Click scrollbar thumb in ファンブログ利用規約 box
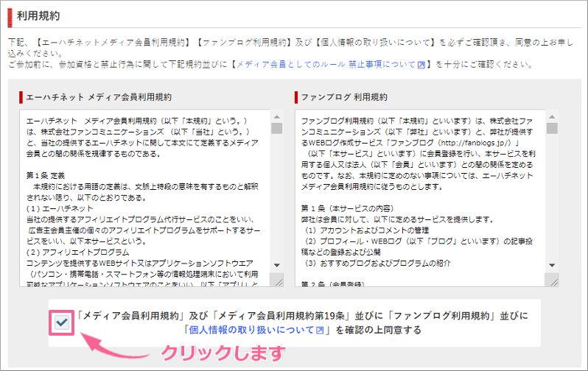Image resolution: width=588 pixels, height=371 pixels. click(x=552, y=128)
